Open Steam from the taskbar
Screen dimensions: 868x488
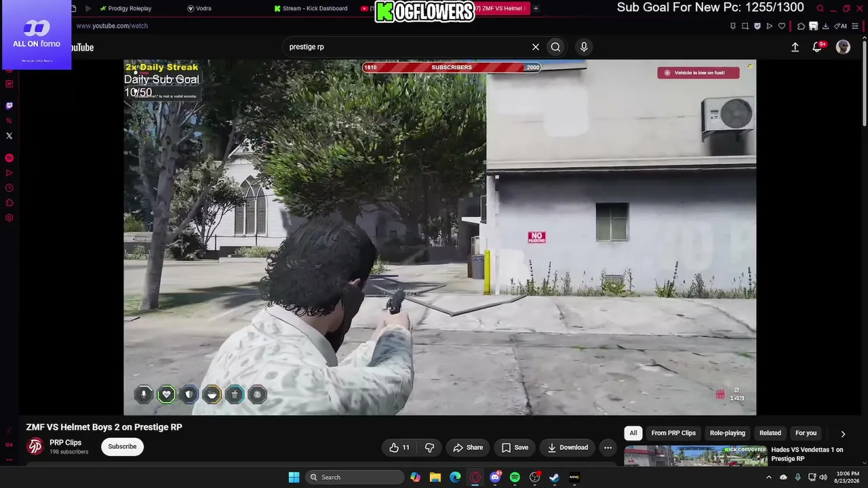(554, 477)
